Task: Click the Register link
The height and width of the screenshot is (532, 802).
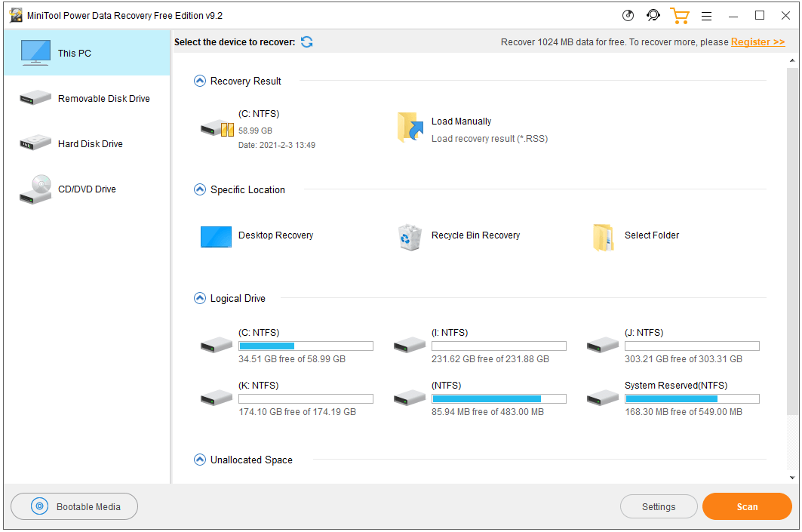Action: [x=757, y=42]
